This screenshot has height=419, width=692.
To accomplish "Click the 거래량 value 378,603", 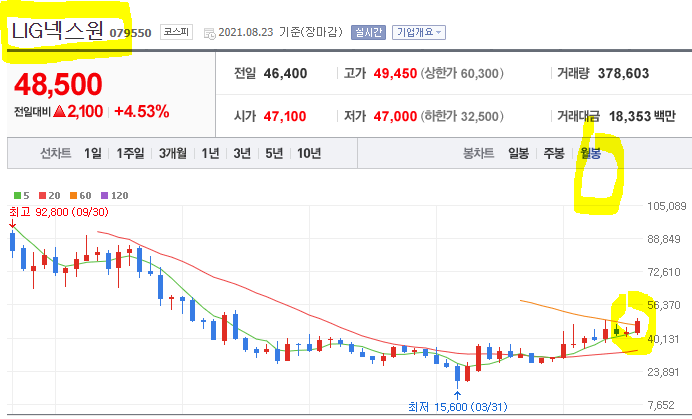I will [x=623, y=73].
